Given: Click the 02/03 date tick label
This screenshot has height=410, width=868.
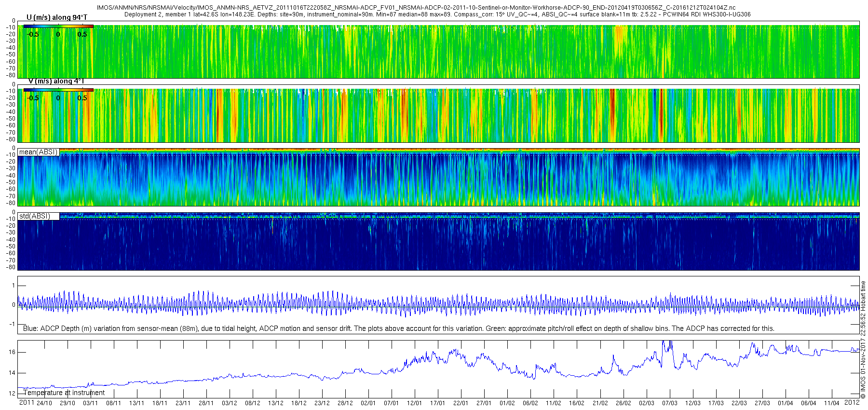Looking at the screenshot, I should (647, 403).
